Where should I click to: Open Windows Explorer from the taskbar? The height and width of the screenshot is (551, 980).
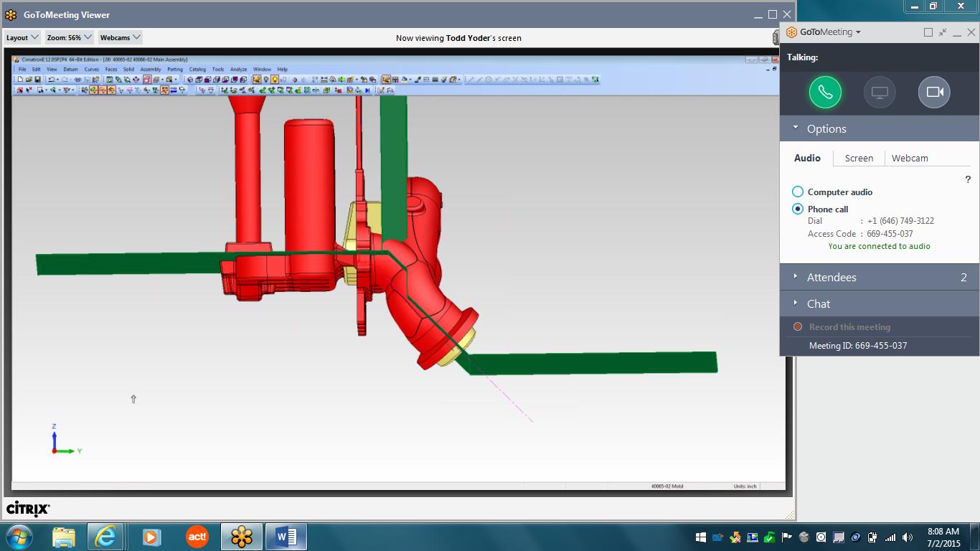pyautogui.click(x=64, y=537)
